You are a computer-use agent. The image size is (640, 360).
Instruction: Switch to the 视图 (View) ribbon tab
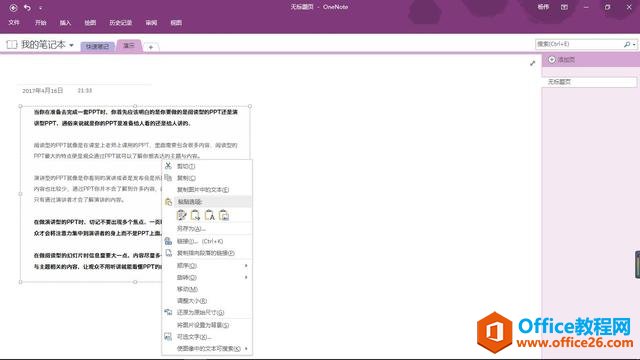176,22
